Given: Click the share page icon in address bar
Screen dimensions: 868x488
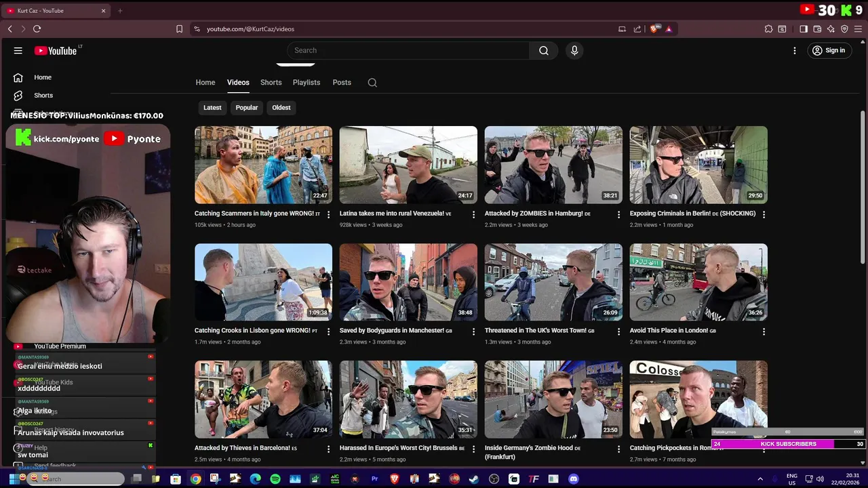Looking at the screenshot, I should point(637,29).
